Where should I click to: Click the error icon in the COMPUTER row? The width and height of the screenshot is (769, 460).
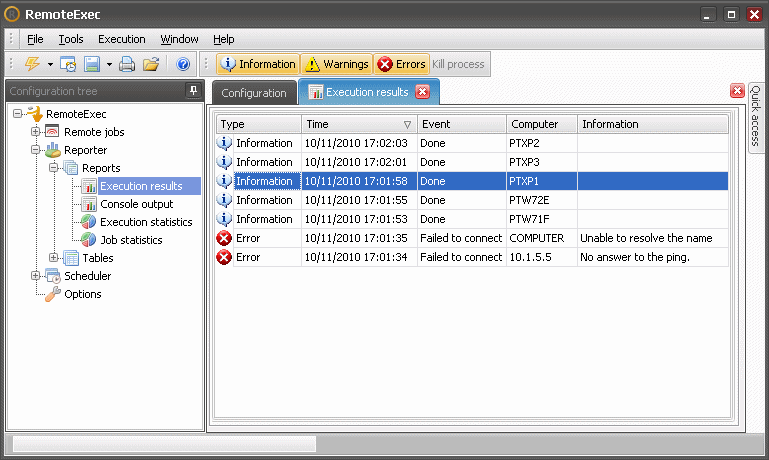[x=224, y=238]
